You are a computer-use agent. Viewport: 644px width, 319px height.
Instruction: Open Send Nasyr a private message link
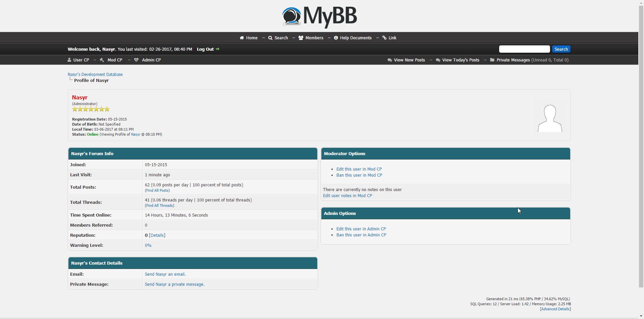pyautogui.click(x=174, y=284)
